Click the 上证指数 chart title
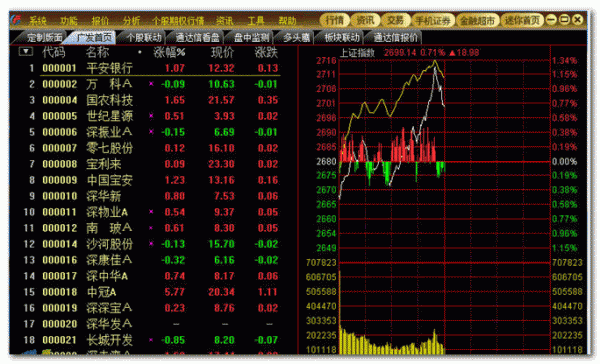The width and height of the screenshot is (600, 364). click(x=357, y=53)
